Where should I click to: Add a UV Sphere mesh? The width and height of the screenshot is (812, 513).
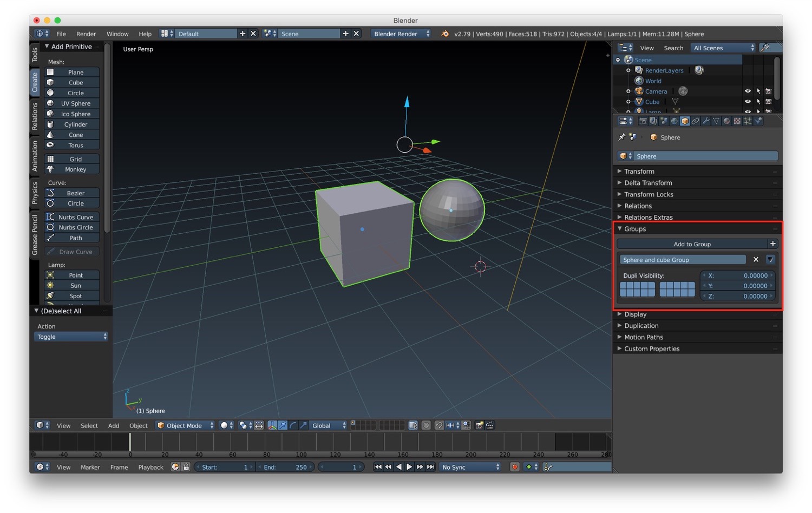click(x=72, y=103)
